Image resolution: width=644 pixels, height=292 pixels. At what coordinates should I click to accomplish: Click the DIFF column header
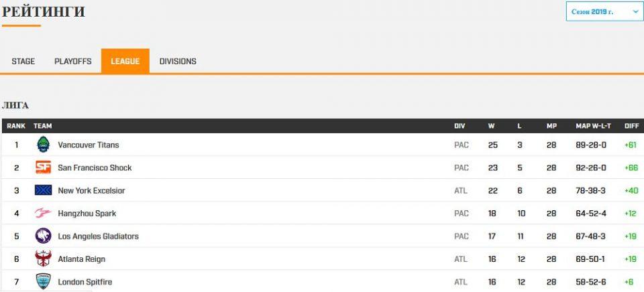[631, 126]
